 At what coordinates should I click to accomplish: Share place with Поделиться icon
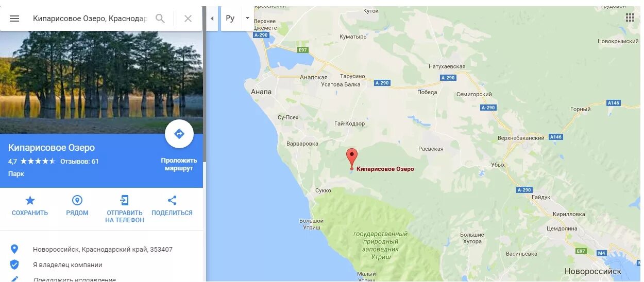(172, 206)
